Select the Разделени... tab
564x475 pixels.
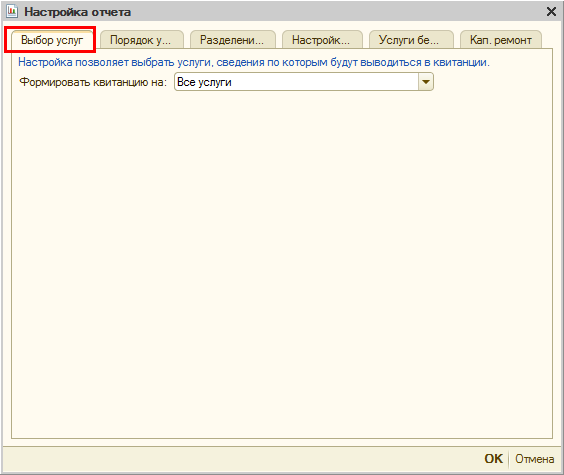click(x=232, y=40)
